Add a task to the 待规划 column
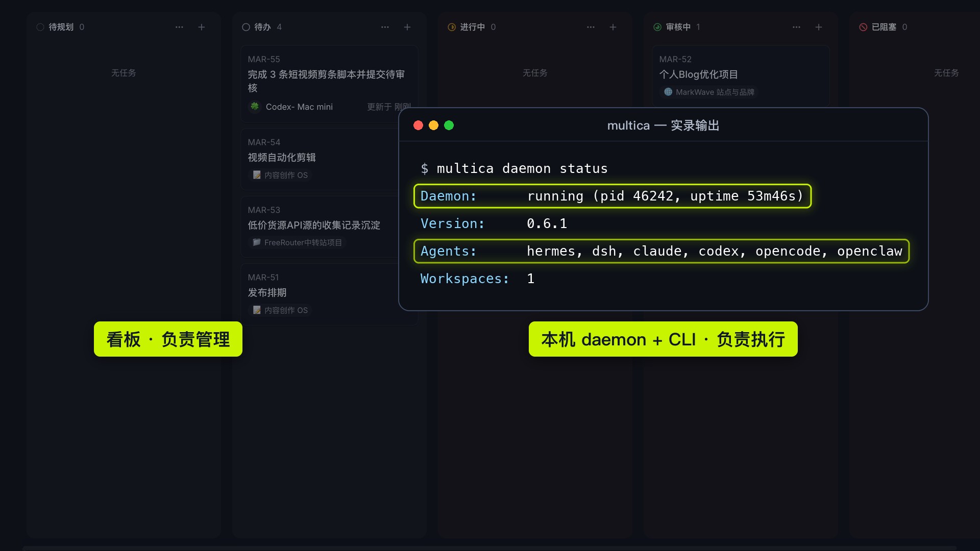Image resolution: width=980 pixels, height=551 pixels. click(202, 27)
